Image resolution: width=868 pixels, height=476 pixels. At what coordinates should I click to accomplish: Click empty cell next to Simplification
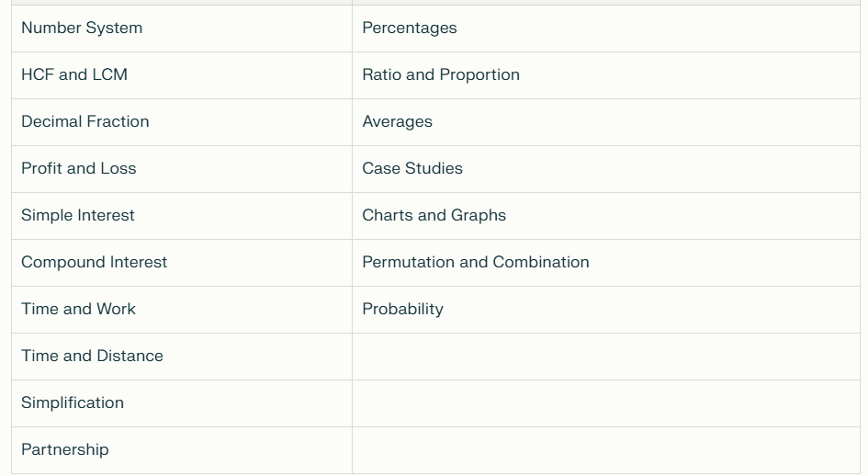(606, 402)
